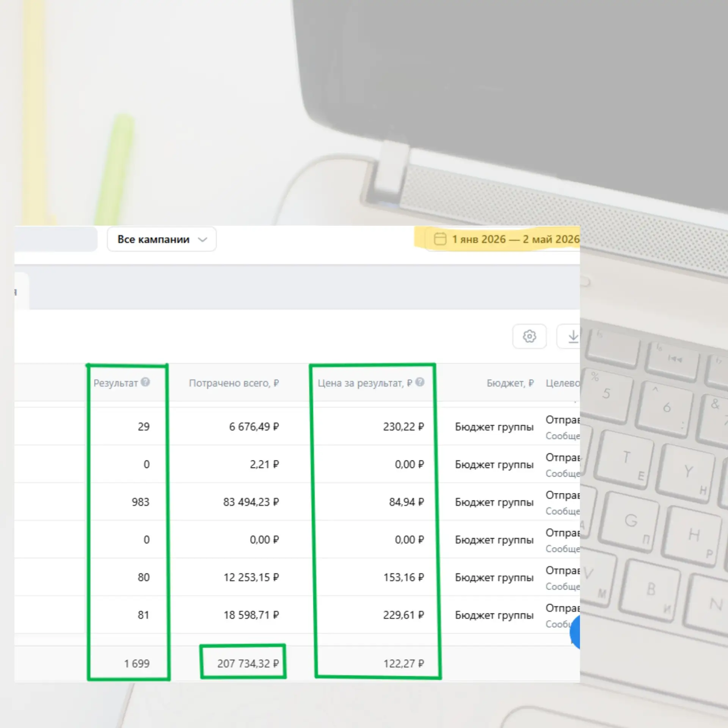The height and width of the screenshot is (728, 728).
Task: Select the spent amount 12 253,15 ₽
Action: pyautogui.click(x=251, y=577)
